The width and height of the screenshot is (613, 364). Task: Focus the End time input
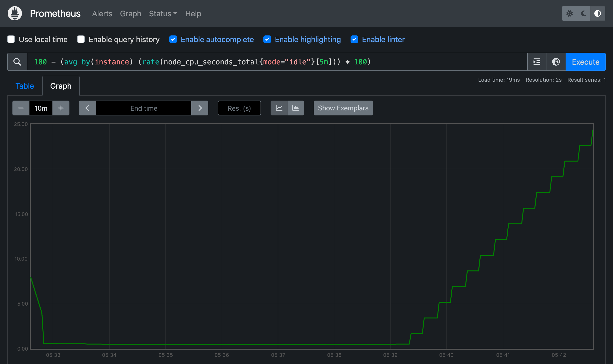(x=144, y=108)
